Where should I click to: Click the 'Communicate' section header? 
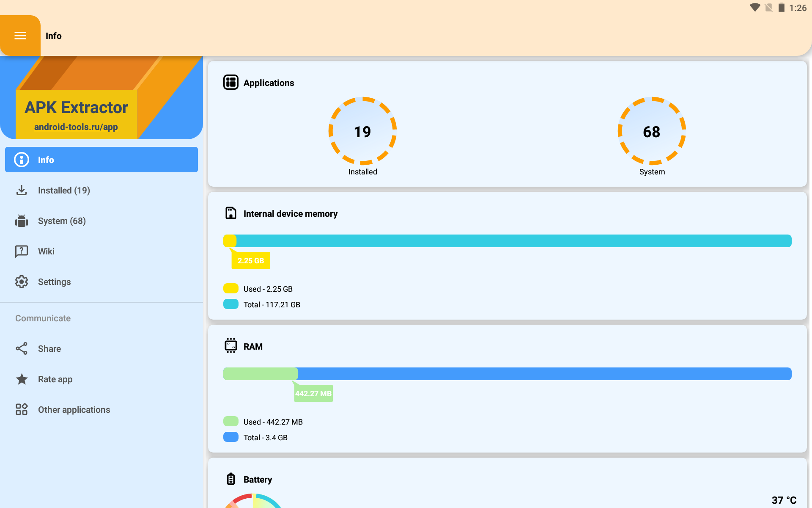coord(43,318)
